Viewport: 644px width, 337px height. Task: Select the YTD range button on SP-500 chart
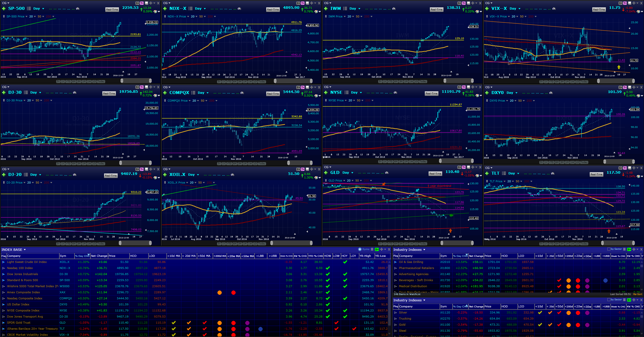tap(68, 81)
